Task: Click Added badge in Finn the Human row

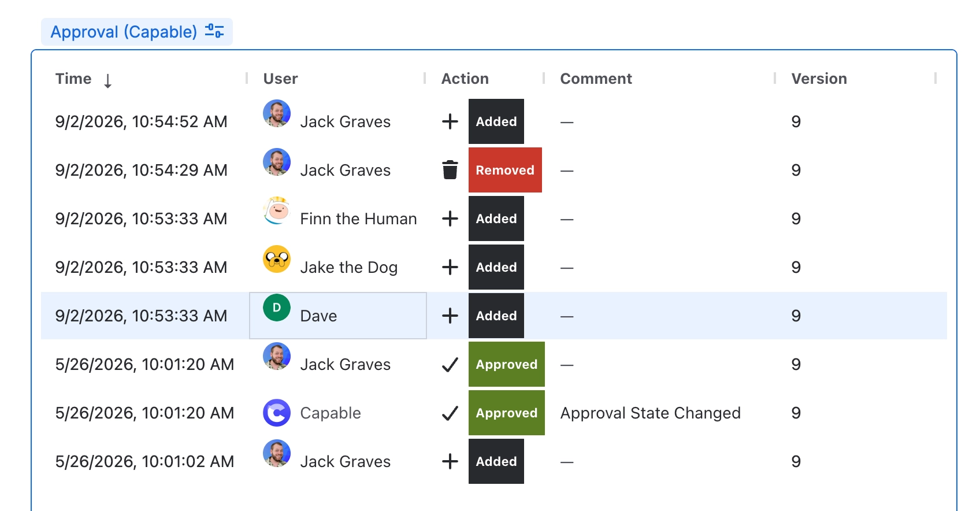Action: pos(496,219)
